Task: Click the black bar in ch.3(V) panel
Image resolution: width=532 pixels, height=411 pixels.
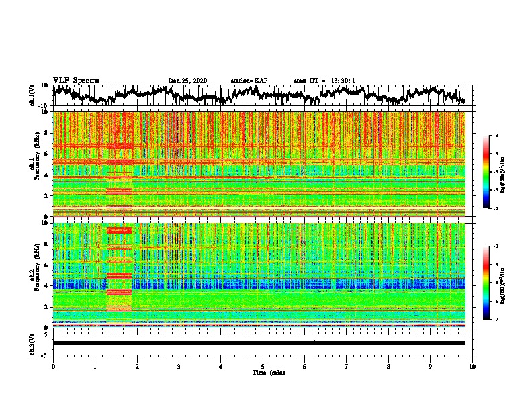Action: [x=259, y=343]
